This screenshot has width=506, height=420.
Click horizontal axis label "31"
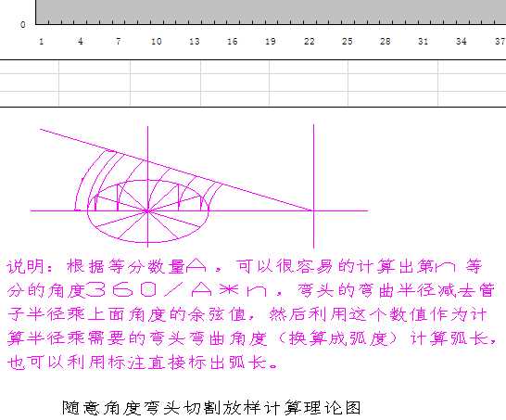(424, 42)
